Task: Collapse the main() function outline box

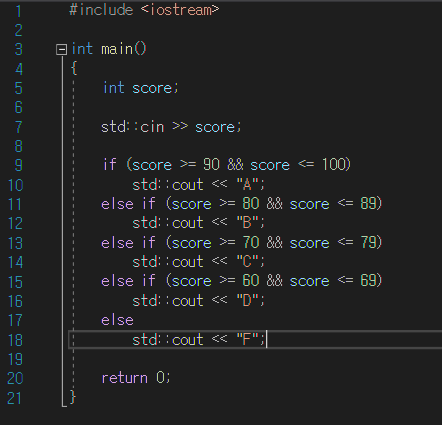Action: (61, 50)
